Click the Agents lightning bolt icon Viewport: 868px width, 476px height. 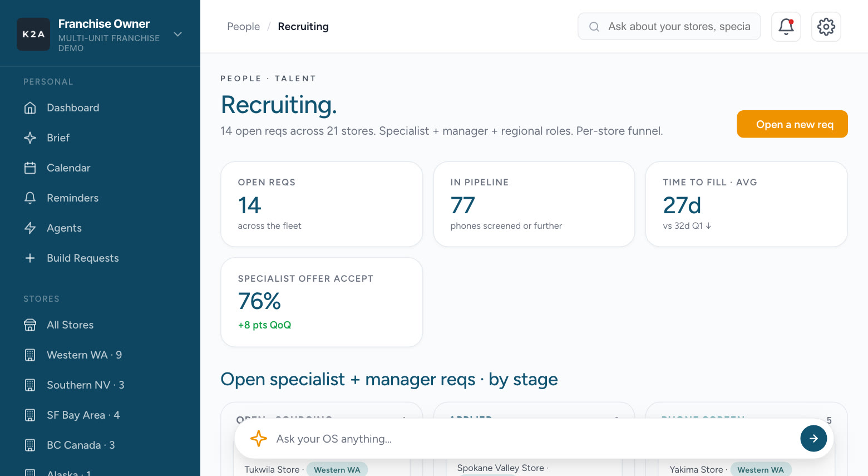pyautogui.click(x=30, y=228)
